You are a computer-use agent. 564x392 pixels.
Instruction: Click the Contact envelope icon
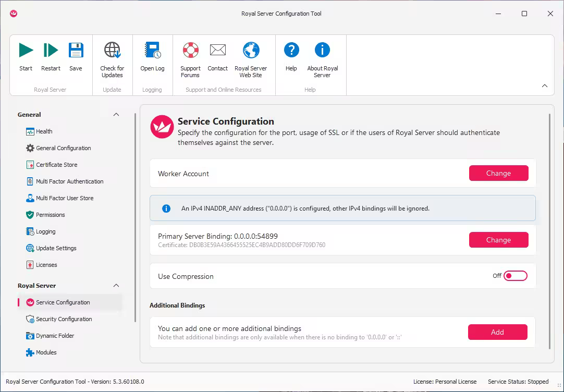(217, 51)
